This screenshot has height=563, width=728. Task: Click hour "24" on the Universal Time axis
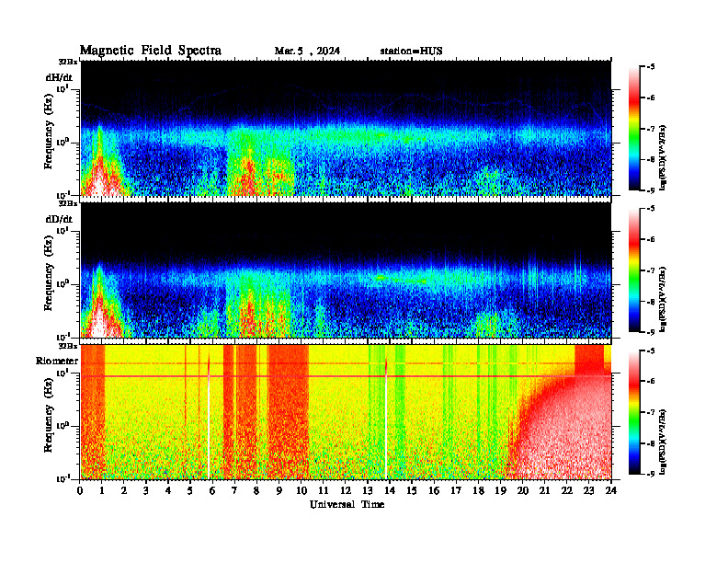[x=611, y=490]
